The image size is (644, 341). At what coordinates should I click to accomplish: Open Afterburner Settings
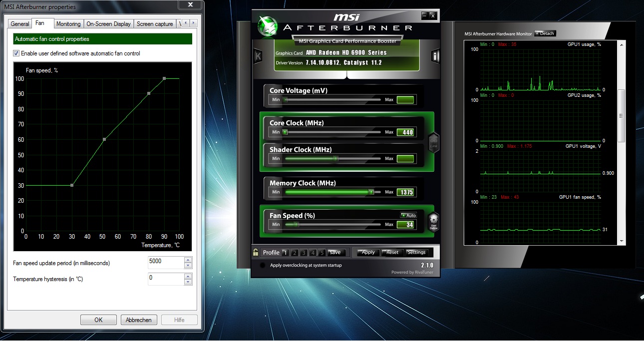[x=416, y=252]
